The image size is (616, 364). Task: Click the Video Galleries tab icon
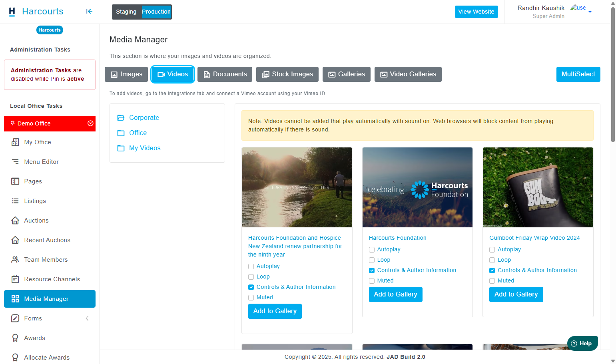(384, 75)
